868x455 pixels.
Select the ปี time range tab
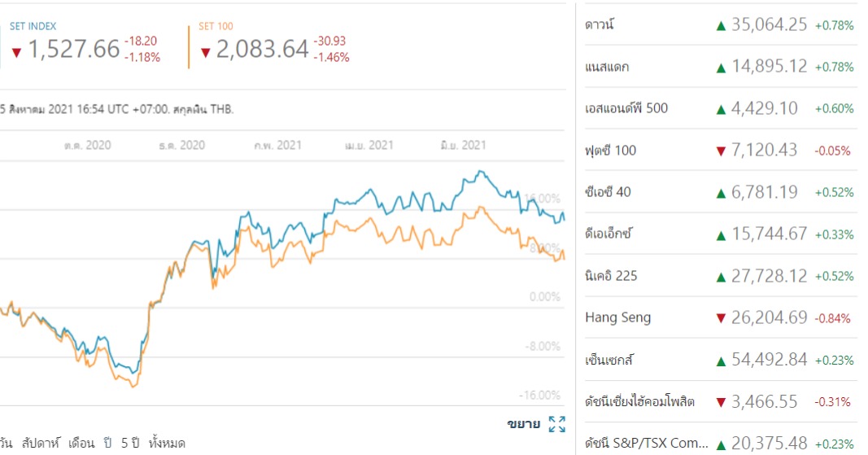[x=108, y=444]
